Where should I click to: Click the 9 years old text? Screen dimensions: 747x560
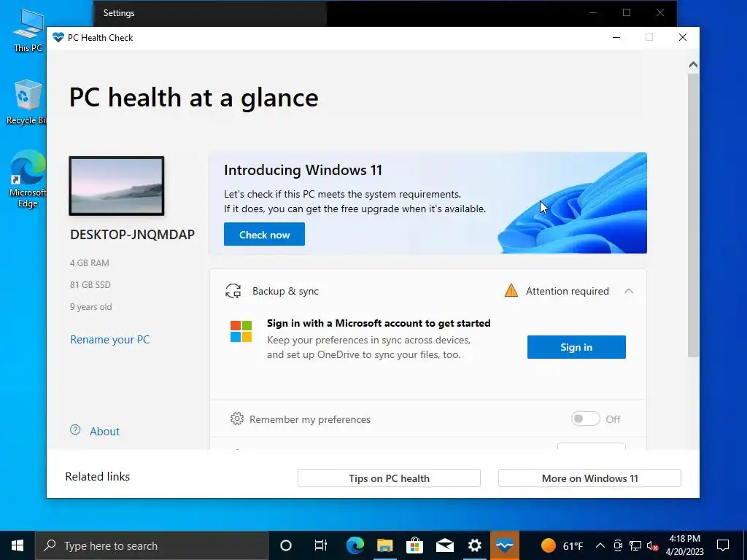tap(91, 307)
